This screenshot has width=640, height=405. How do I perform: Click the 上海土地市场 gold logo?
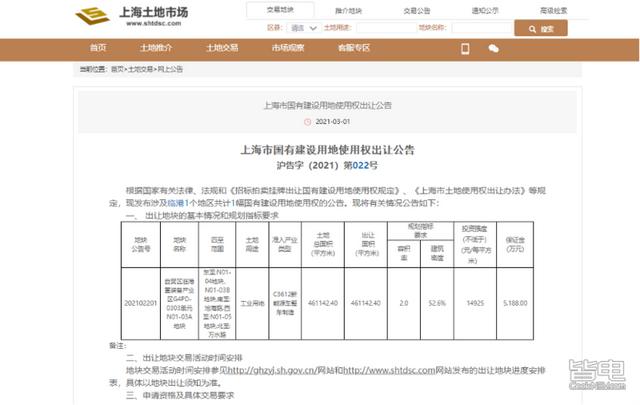(x=93, y=16)
